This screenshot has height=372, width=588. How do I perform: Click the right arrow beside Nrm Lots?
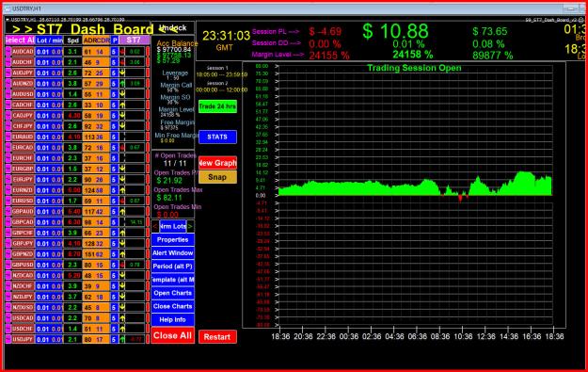point(190,226)
